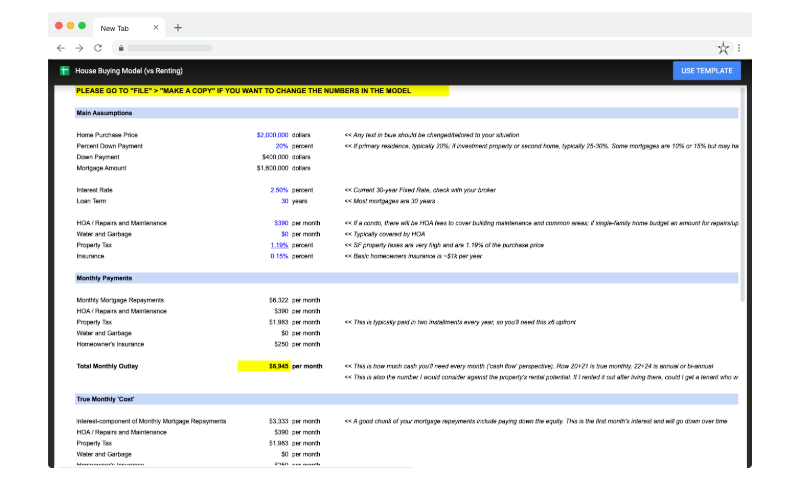This screenshot has height=480, width=800.
Task: Select the Interest Rate 2.50% cell
Action: coord(279,190)
